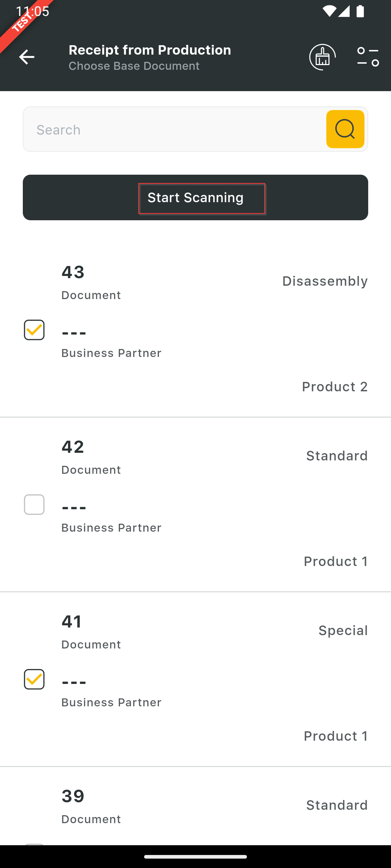Tap the Disassembly type label
Screen dimensions: 391x868
tap(325, 281)
